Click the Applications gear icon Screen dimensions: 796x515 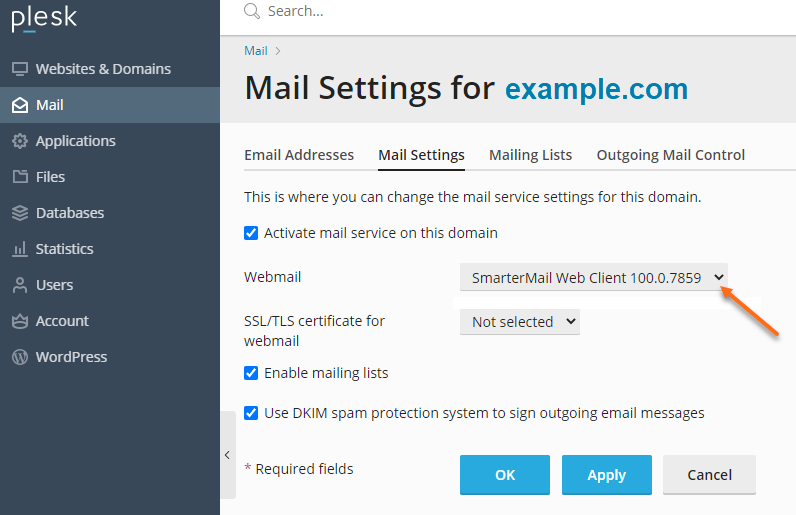click(x=20, y=141)
